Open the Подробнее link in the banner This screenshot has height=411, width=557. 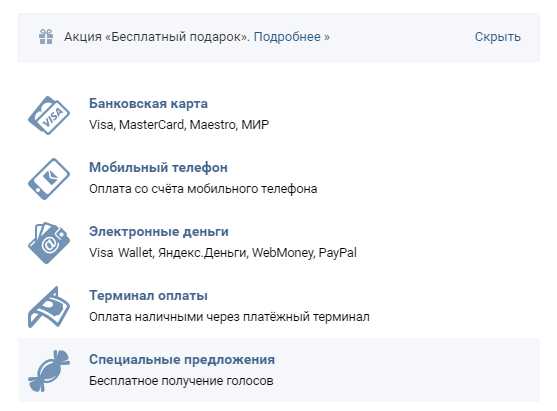(291, 37)
